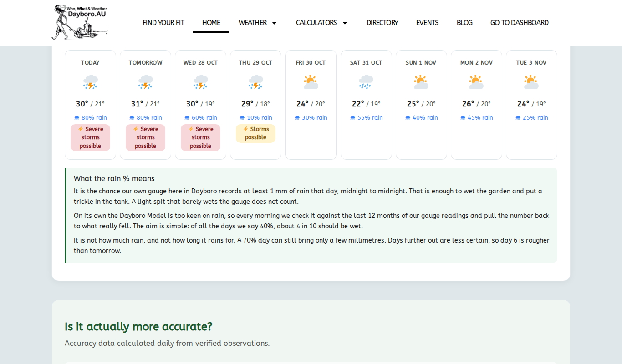
Task: Click the Sun 1 Nov partly sunny icon
Action: click(421, 82)
